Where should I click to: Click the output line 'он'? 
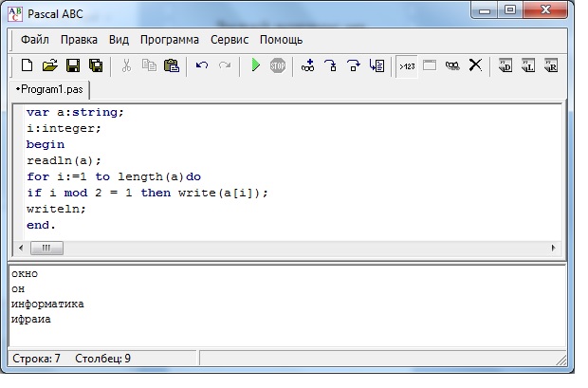coord(18,289)
